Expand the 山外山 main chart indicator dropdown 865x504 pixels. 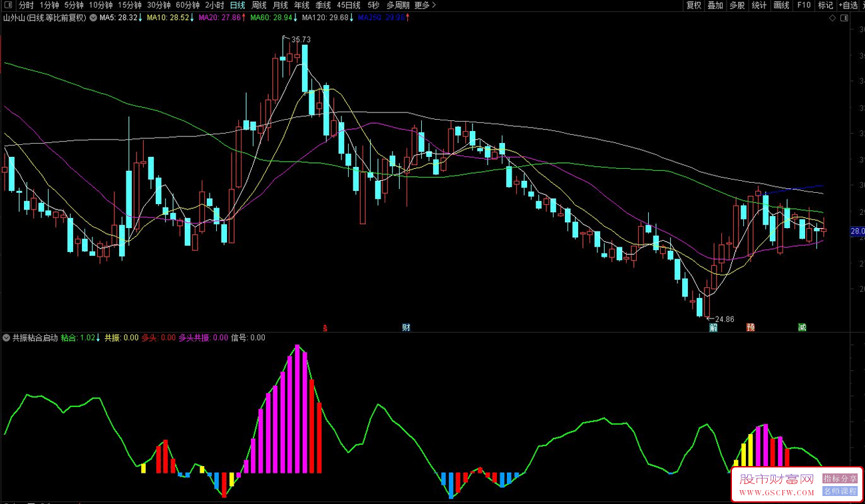pos(92,18)
